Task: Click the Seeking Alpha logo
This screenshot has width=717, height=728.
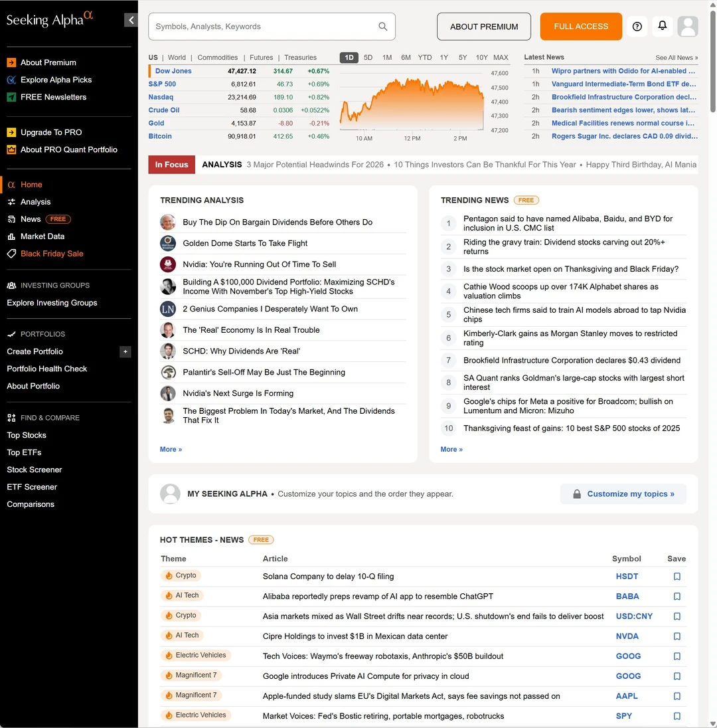Action: click(50, 19)
